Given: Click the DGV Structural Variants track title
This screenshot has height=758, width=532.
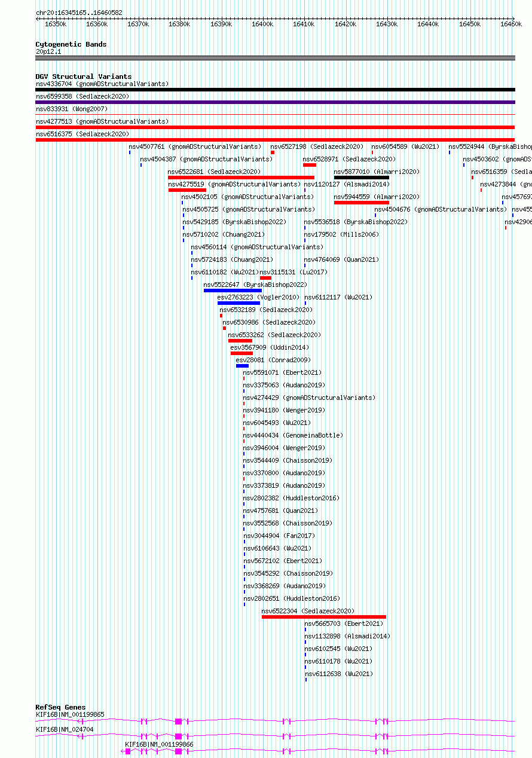Looking at the screenshot, I should 84,77.
